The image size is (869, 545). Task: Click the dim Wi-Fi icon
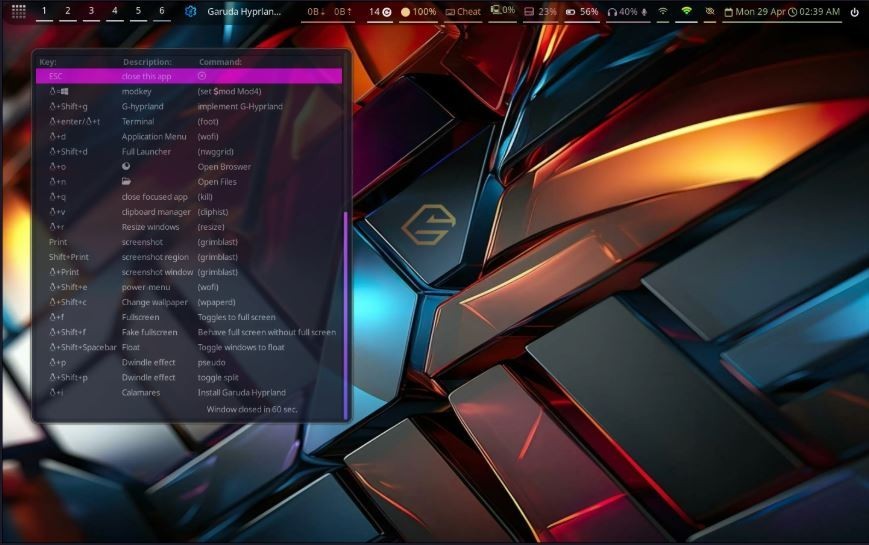[x=663, y=11]
